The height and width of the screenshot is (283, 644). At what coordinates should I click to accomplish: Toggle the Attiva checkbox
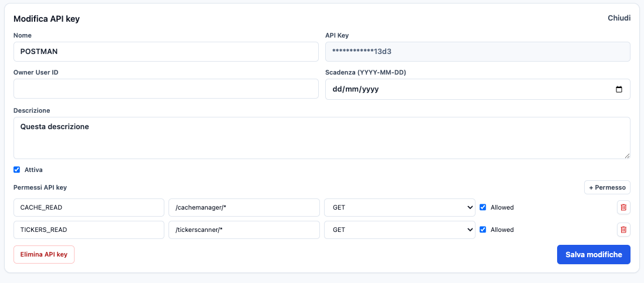[16, 170]
